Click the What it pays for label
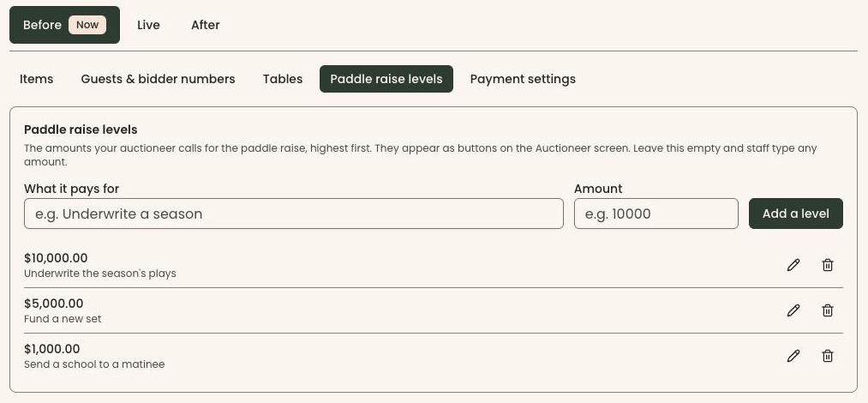The width and height of the screenshot is (868, 403). click(x=71, y=189)
